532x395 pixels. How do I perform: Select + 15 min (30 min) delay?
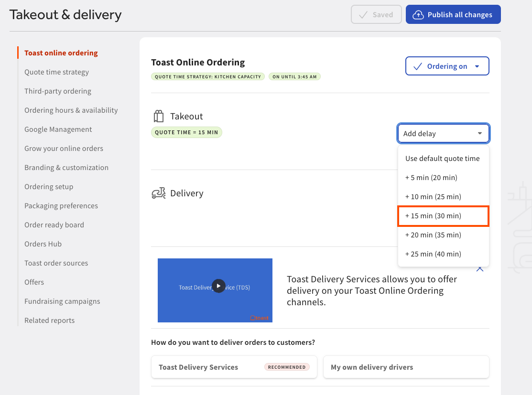click(x=443, y=215)
